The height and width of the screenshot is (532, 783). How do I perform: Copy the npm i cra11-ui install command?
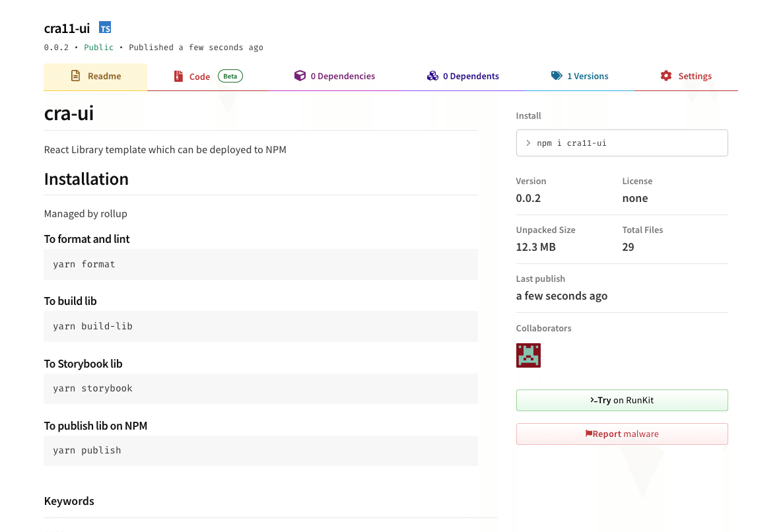(x=622, y=143)
